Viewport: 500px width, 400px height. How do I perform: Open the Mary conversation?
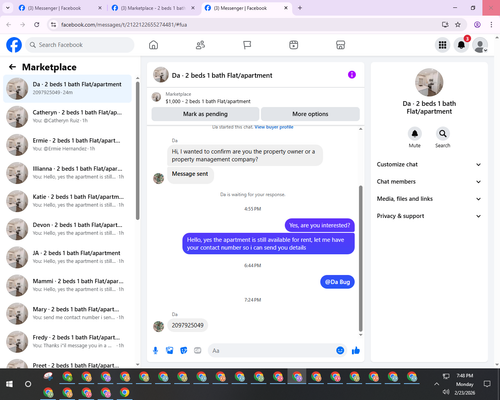click(x=67, y=313)
